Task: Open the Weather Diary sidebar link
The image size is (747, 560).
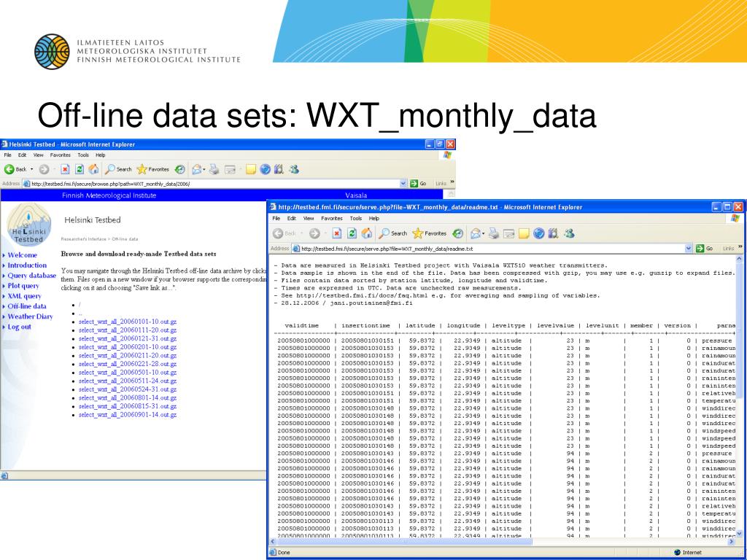Action: pos(30,316)
